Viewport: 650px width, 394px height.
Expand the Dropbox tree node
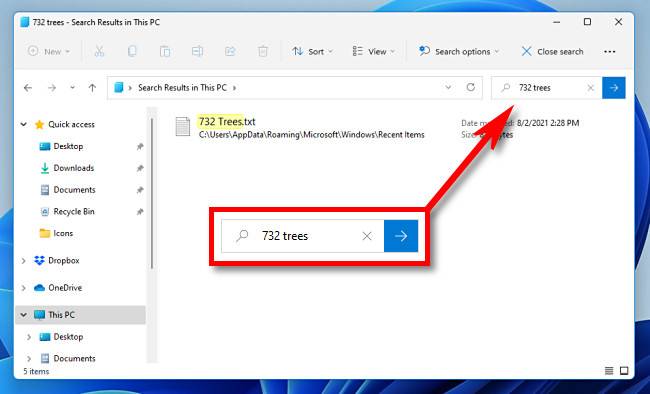click(x=24, y=260)
